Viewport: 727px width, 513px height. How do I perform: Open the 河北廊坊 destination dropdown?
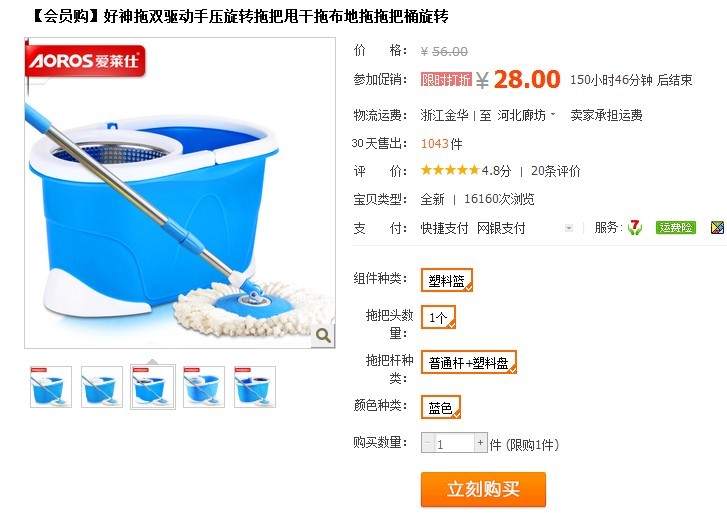tap(526, 115)
